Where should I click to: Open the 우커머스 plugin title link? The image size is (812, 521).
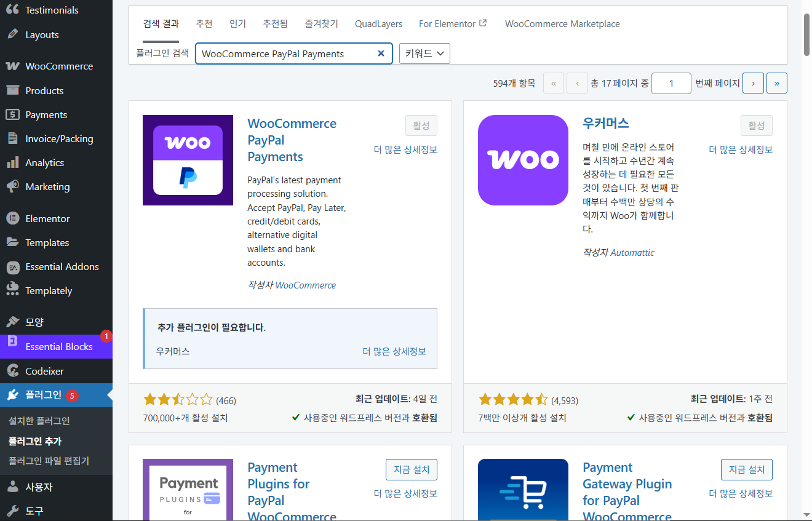(606, 123)
